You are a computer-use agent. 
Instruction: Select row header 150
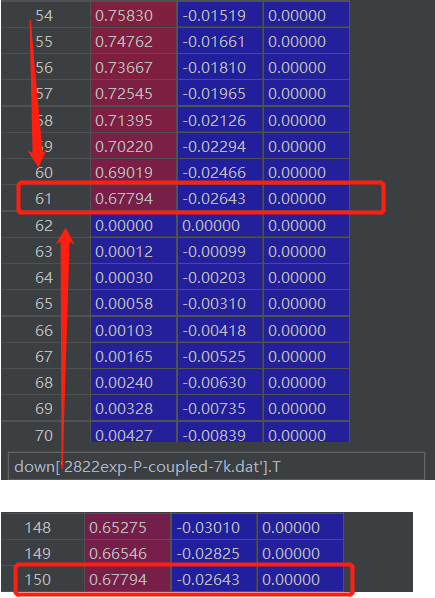(42, 580)
